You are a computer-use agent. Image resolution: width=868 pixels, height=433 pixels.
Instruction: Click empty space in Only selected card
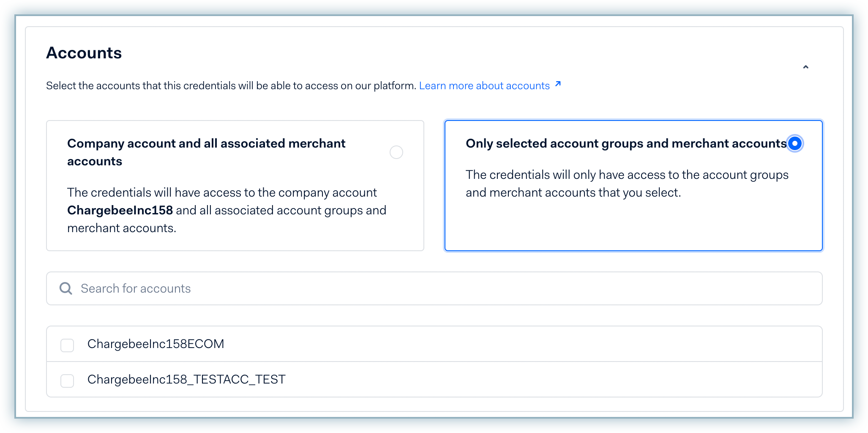click(x=633, y=226)
